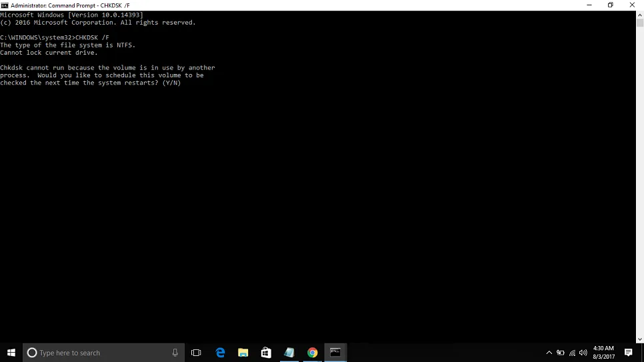The image size is (644, 362).
Task: Close the Command Prompt window
Action: (632, 5)
